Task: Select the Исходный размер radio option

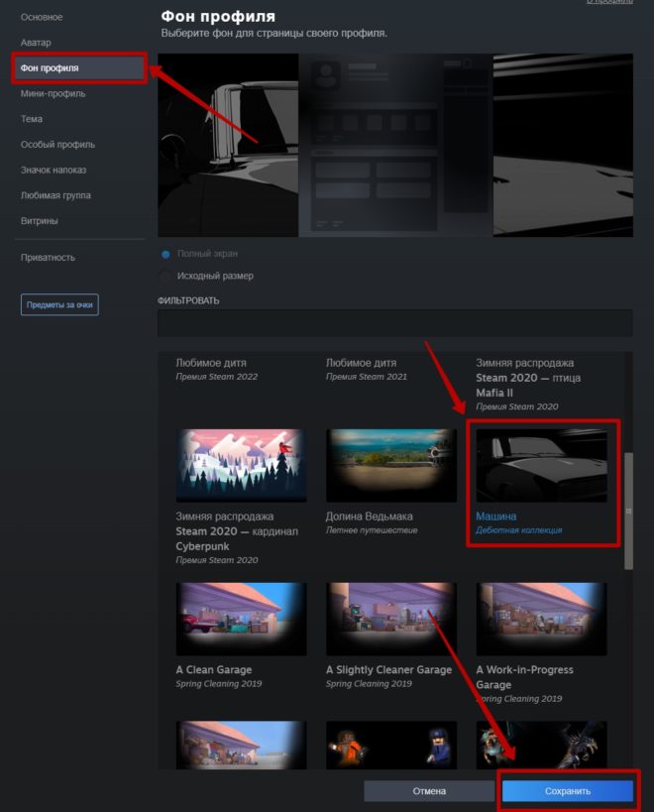Action: point(165,276)
